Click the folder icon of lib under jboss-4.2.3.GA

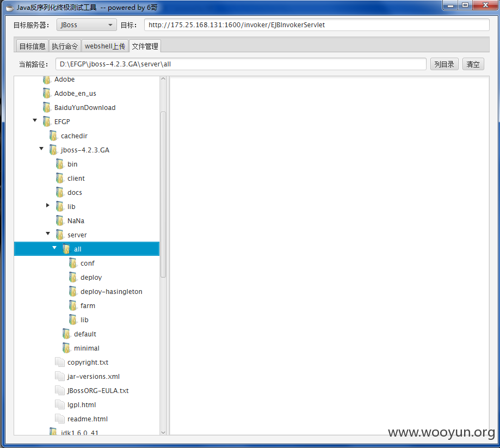(x=60, y=206)
